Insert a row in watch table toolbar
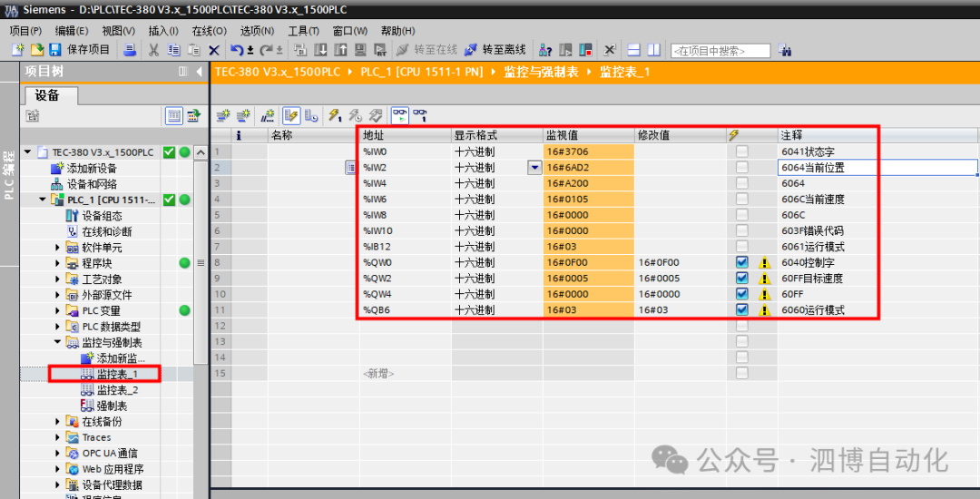Viewport: 980px width, 499px height. (223, 115)
